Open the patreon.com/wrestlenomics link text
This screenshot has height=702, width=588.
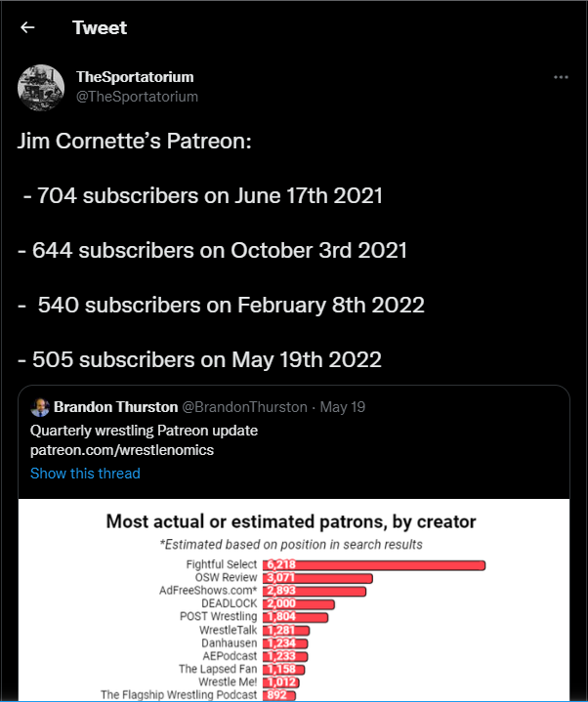pyautogui.click(x=122, y=450)
